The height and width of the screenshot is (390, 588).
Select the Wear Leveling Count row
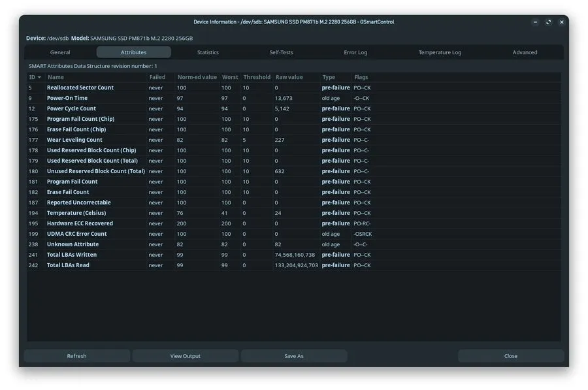[x=294, y=140]
